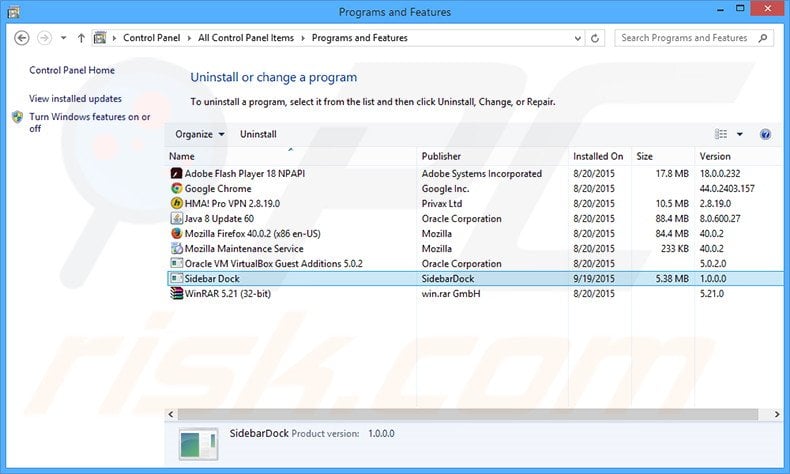Click the Privax Ltd publisher cell
790x474 pixels.
point(442,204)
